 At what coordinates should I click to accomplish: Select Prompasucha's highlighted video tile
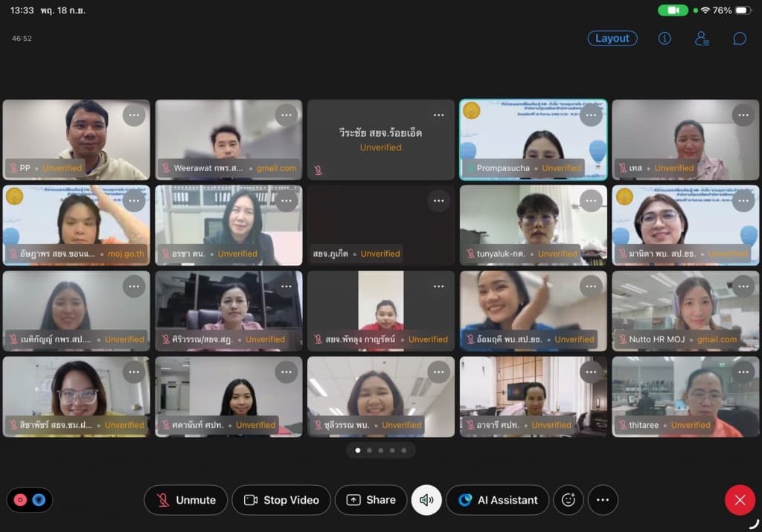click(x=533, y=140)
